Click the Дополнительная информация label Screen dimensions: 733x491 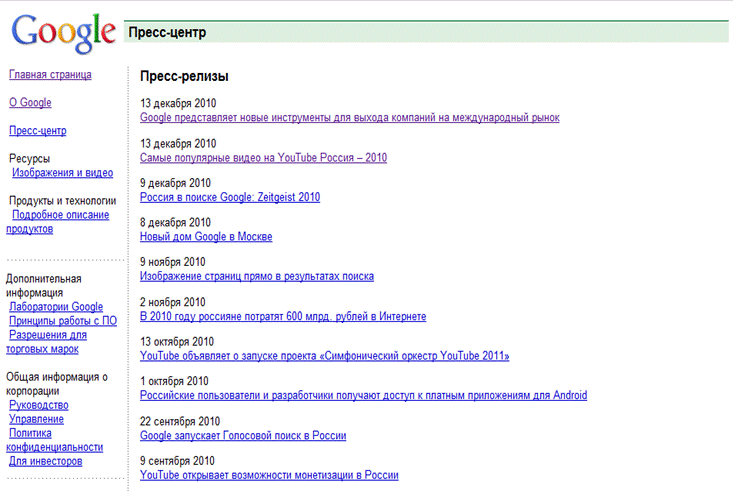coord(43,286)
